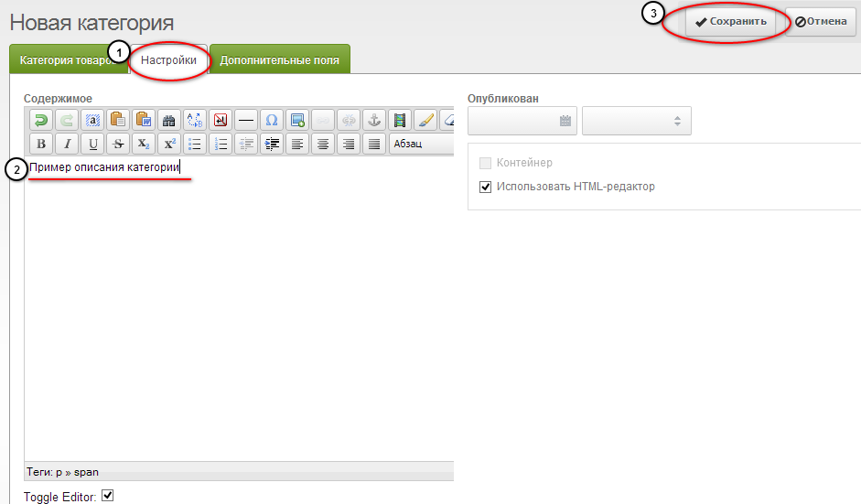Toggle bold formatting
The height and width of the screenshot is (504, 861).
[x=40, y=144]
